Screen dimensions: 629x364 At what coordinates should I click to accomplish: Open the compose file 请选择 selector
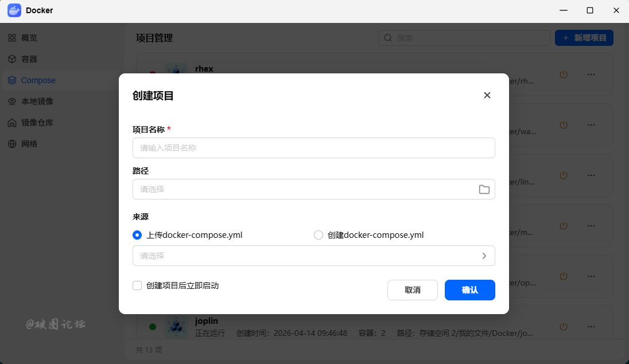coord(314,256)
